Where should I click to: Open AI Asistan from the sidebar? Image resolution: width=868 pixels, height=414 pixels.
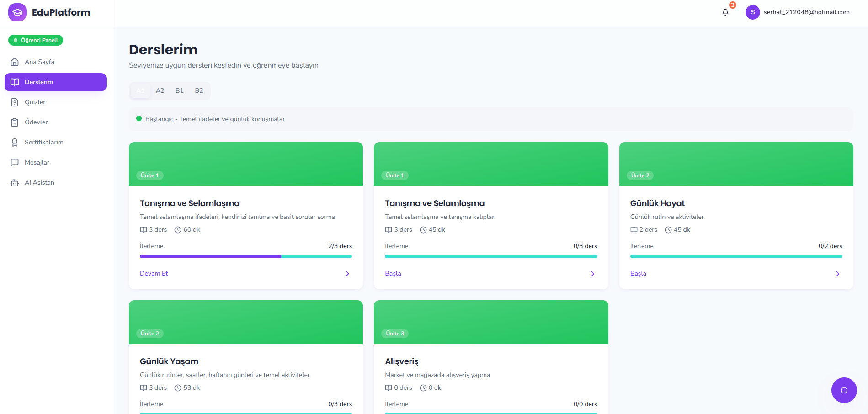click(x=55, y=182)
